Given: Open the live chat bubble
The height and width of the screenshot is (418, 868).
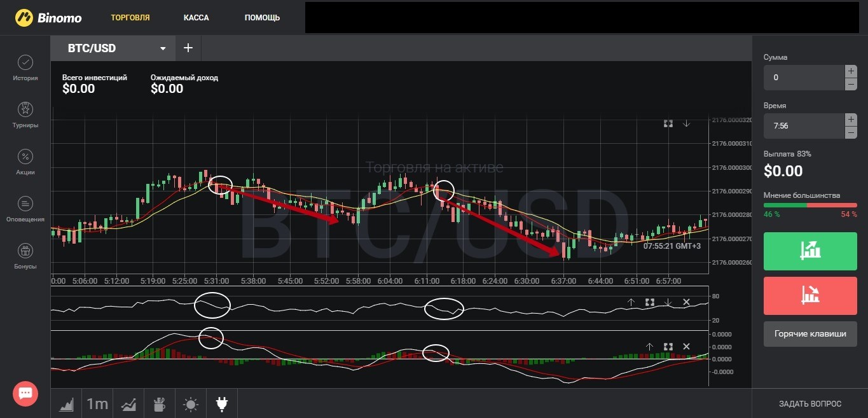Looking at the screenshot, I should click(25, 393).
